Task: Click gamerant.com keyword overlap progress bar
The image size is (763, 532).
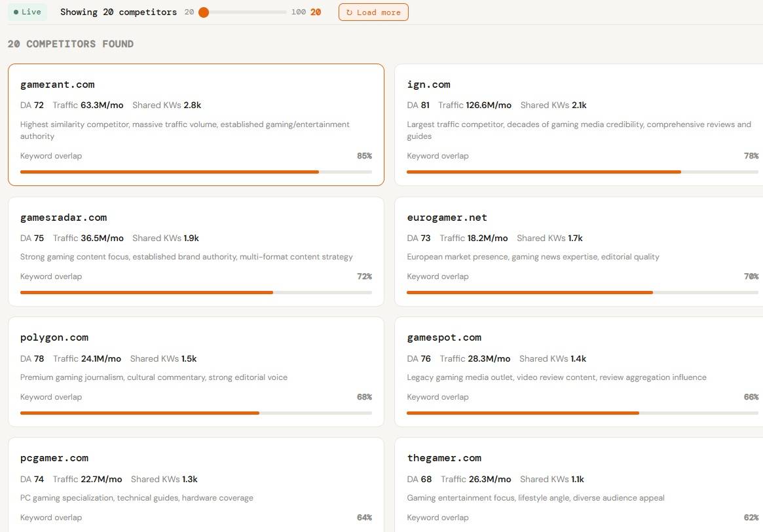Action: click(x=196, y=172)
